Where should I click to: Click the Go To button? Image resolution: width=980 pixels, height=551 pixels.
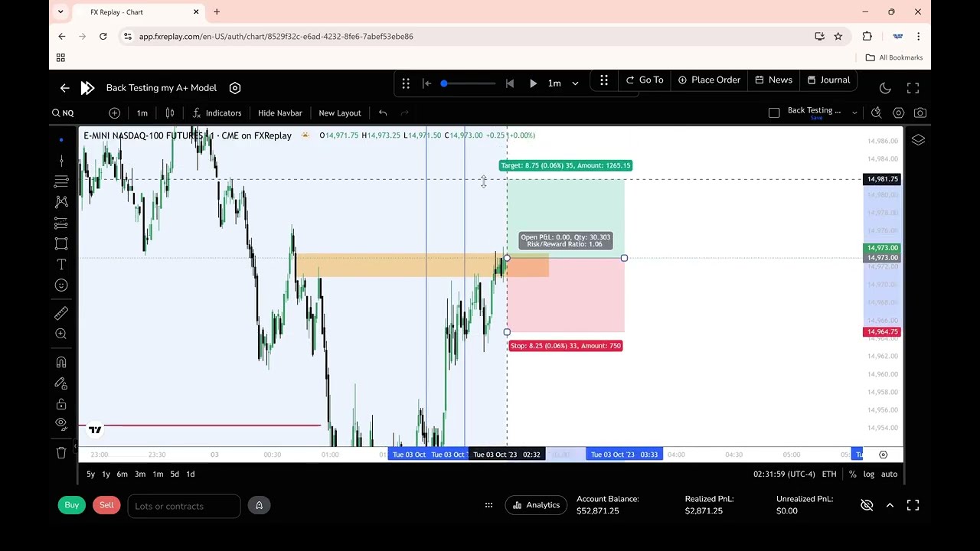[645, 80]
